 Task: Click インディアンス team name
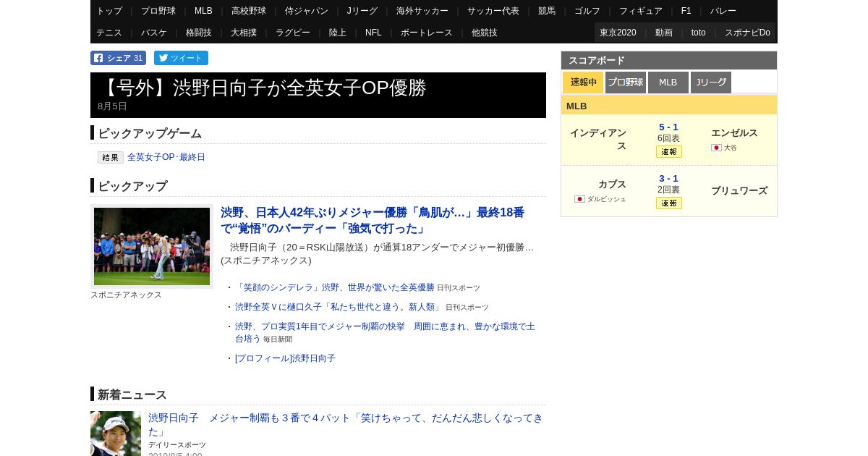[x=598, y=139]
